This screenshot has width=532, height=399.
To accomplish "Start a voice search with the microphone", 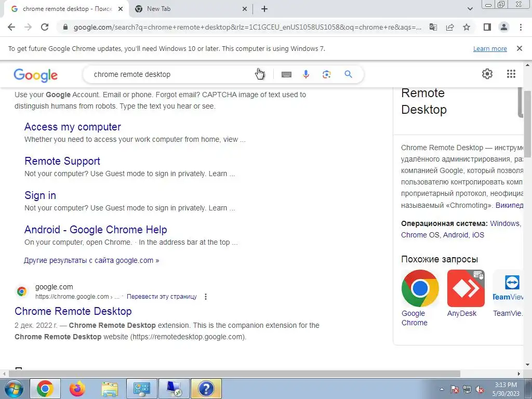I will click(x=305, y=74).
